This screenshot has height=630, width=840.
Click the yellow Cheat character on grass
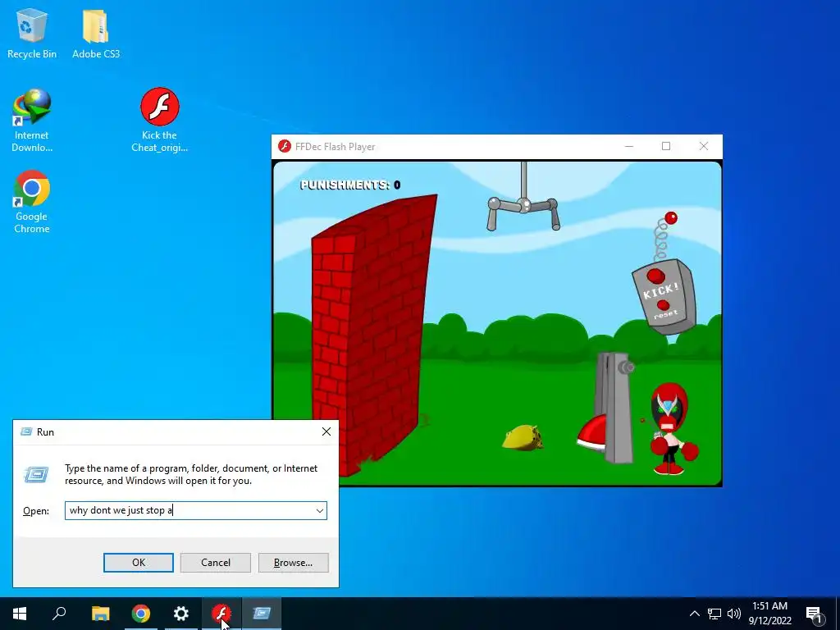(x=523, y=438)
